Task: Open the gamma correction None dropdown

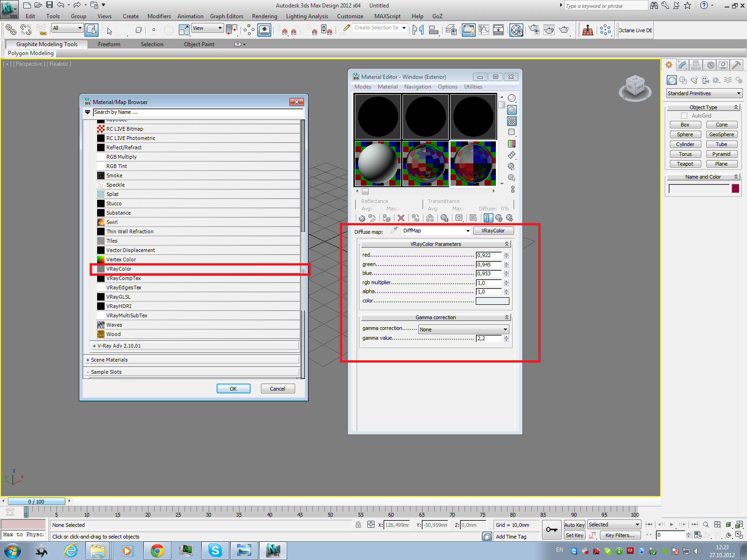Action: pos(464,329)
